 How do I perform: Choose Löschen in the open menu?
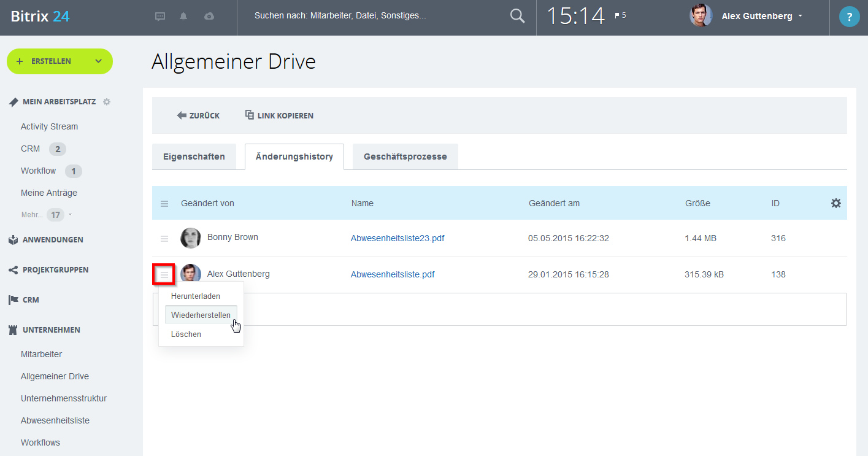pos(186,334)
